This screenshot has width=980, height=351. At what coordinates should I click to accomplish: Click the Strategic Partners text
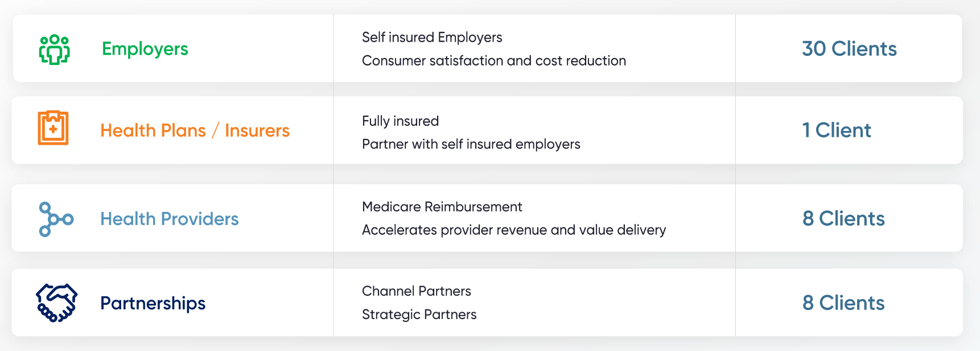click(x=419, y=315)
